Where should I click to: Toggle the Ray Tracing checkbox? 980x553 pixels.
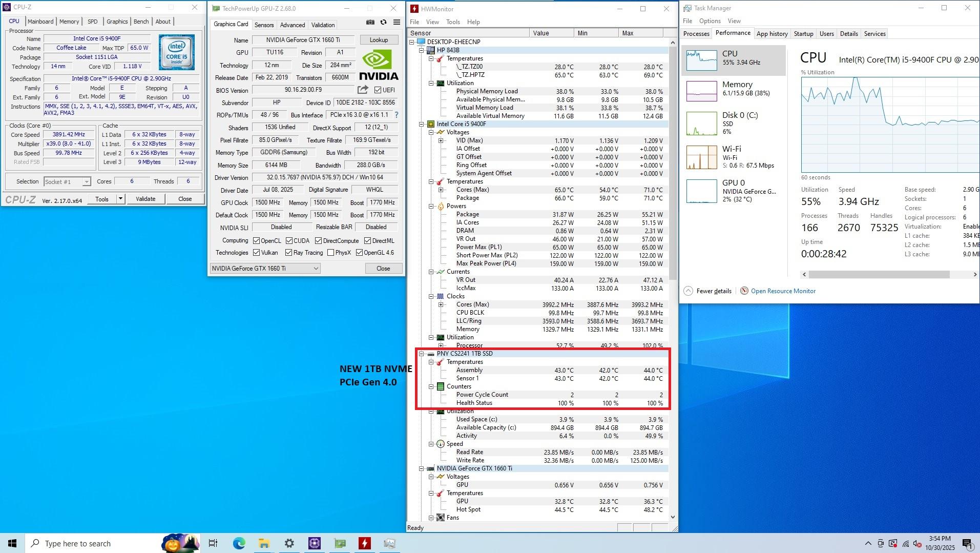pyautogui.click(x=288, y=253)
